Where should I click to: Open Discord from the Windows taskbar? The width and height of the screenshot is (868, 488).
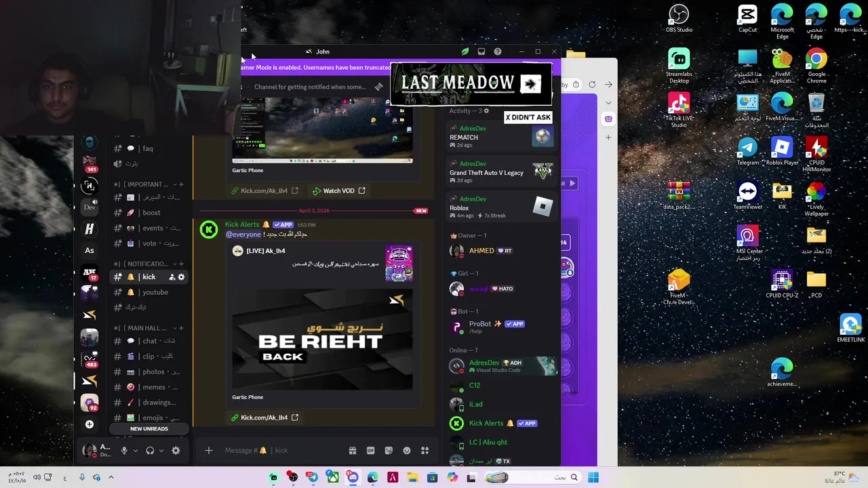pos(353,478)
